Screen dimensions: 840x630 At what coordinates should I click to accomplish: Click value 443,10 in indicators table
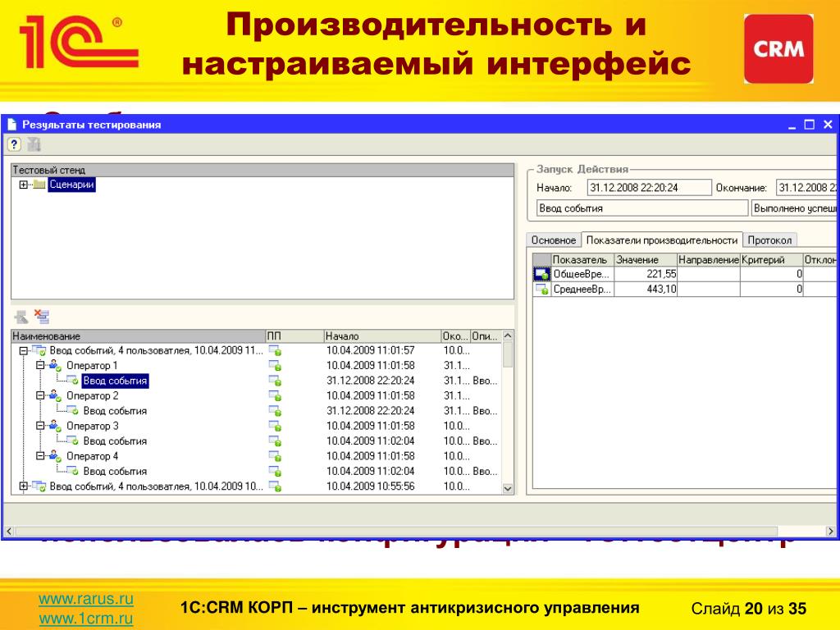pyautogui.click(x=661, y=290)
